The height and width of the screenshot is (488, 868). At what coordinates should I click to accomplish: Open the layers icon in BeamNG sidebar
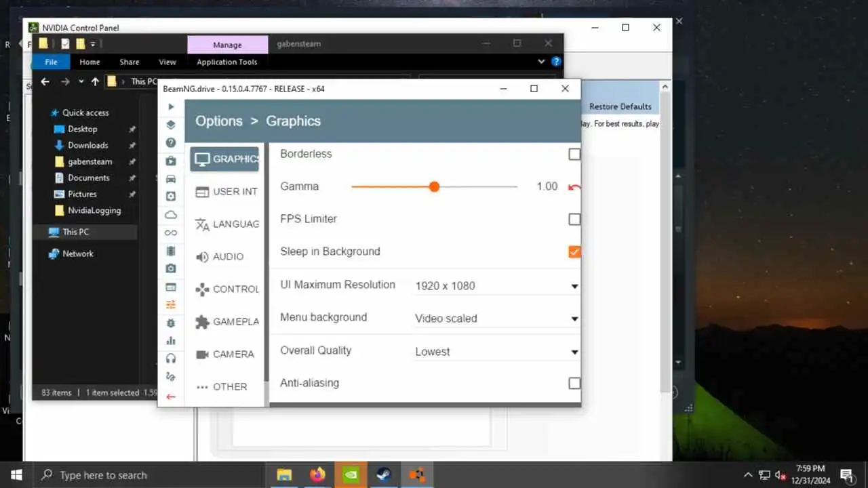coord(171,125)
